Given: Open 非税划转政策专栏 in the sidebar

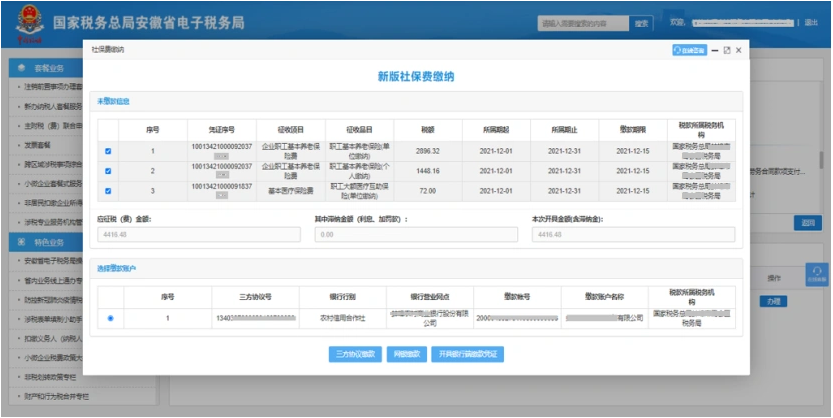Looking at the screenshot, I should (50, 377).
